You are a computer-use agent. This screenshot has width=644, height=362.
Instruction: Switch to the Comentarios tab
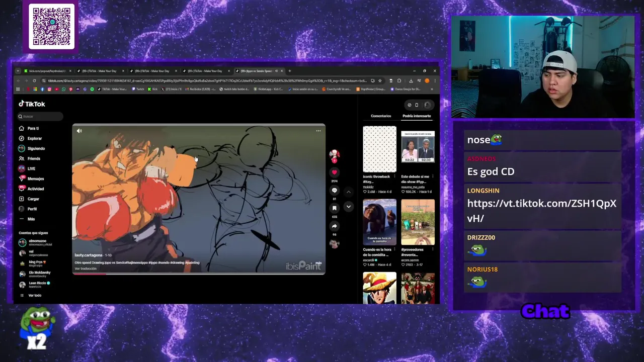(381, 116)
